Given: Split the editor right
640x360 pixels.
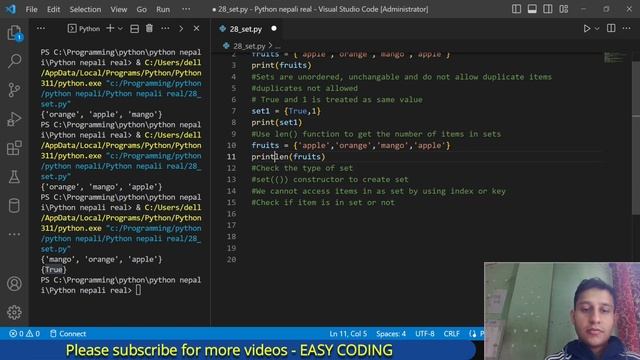Looking at the screenshot, I should pyautogui.click(x=611, y=28).
